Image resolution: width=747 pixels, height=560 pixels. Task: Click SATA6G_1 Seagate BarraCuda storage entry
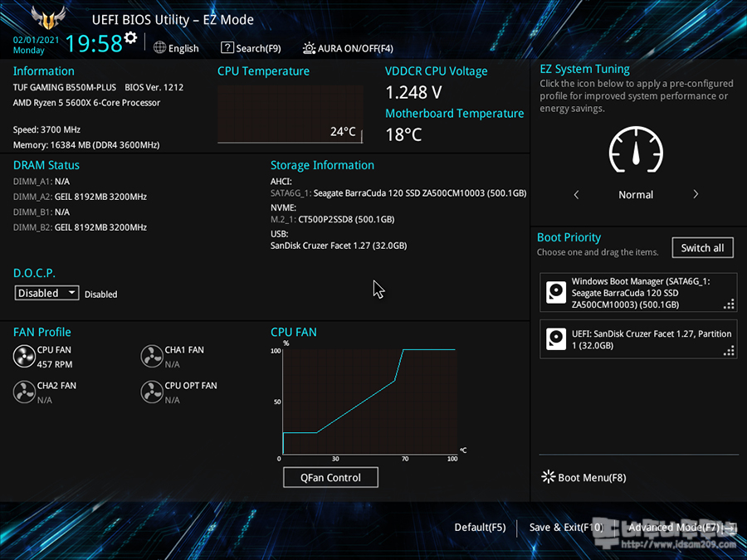click(x=398, y=193)
